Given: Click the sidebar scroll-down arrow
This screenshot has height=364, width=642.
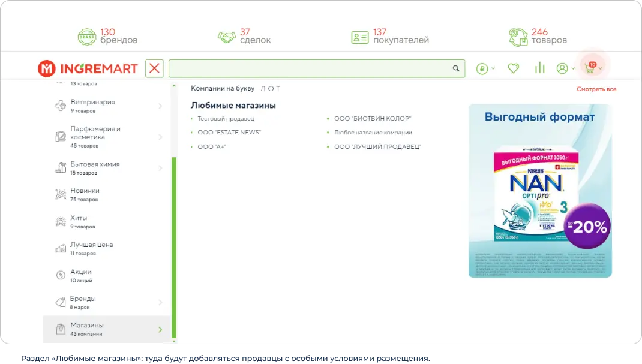Looking at the screenshot, I should [x=174, y=341].
